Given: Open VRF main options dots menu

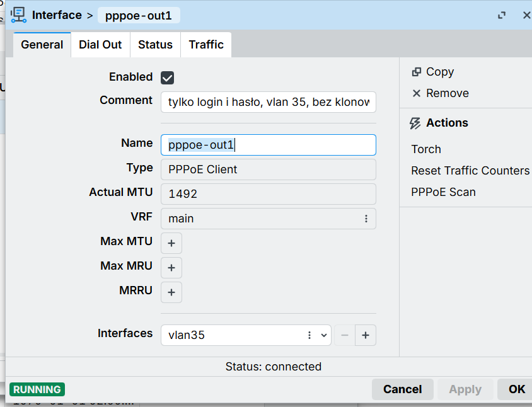Looking at the screenshot, I should [x=366, y=219].
